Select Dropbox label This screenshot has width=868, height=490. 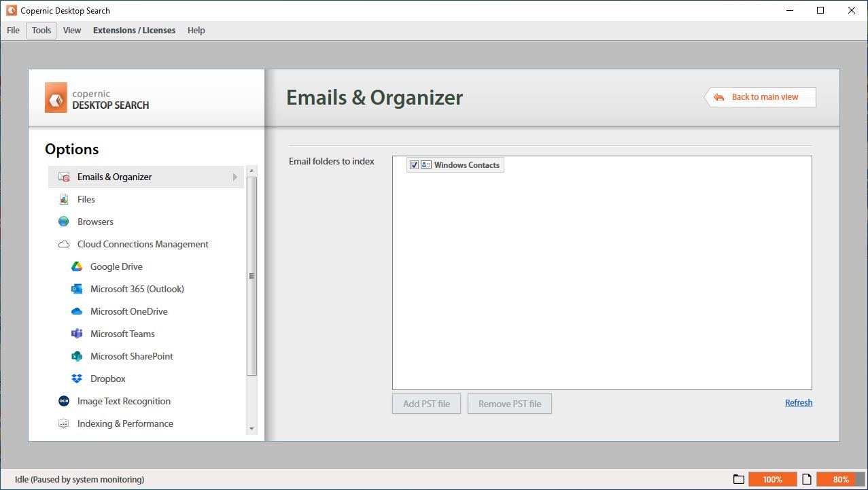pyautogui.click(x=108, y=379)
